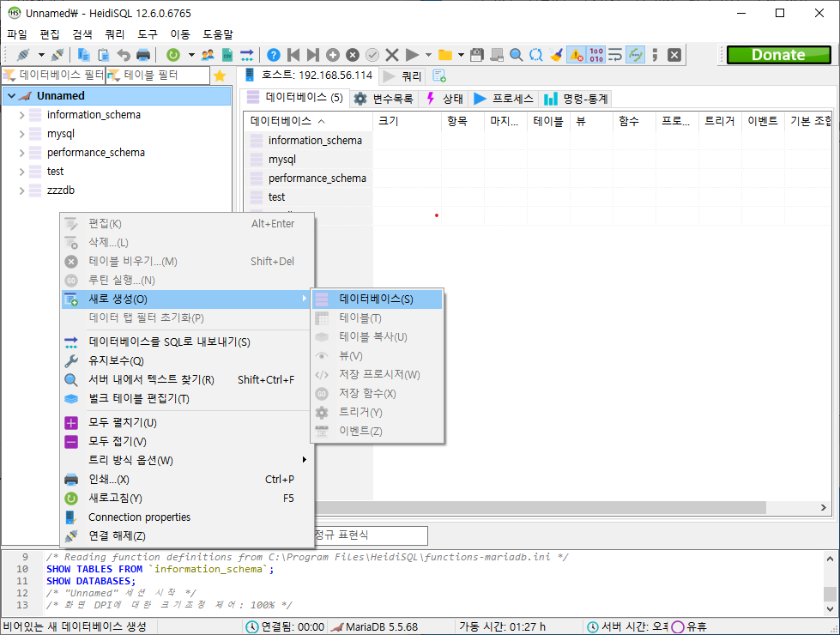Click the cancel editing X toolbar icon
This screenshot has height=635, width=840.
(392, 55)
